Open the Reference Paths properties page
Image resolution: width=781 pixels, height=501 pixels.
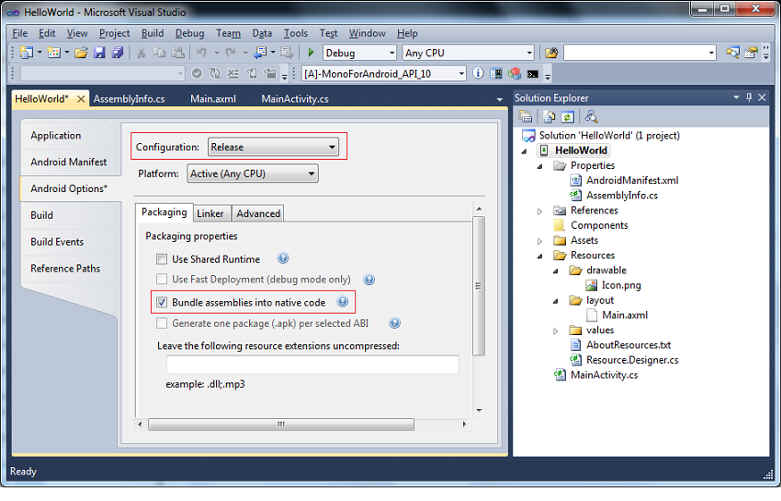coord(65,268)
